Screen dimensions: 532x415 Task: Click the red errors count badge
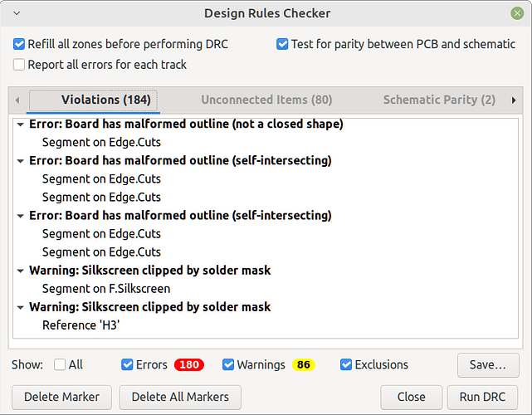coord(189,364)
